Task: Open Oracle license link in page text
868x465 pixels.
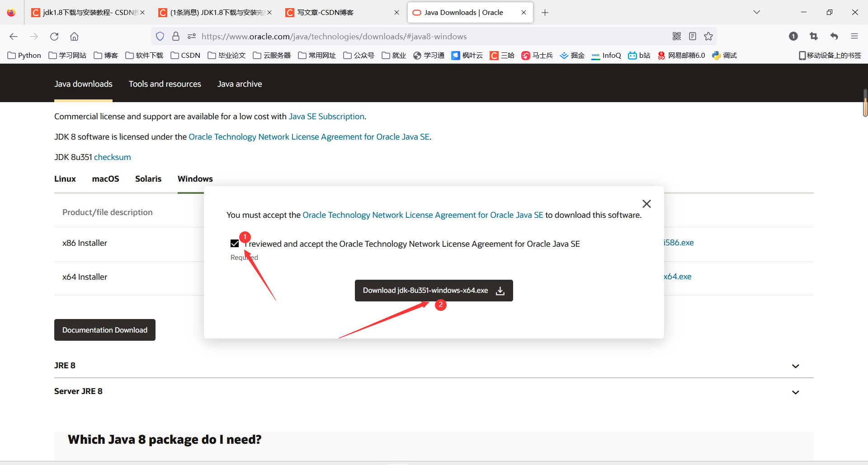Action: coord(309,137)
